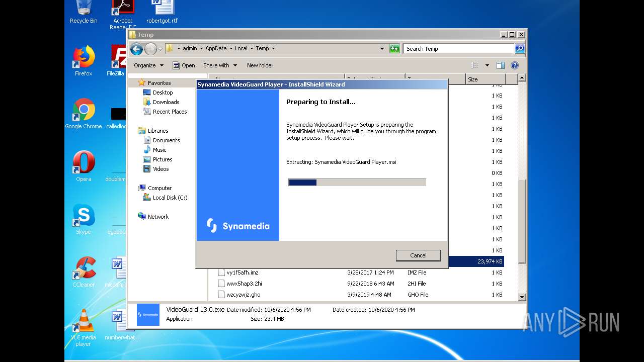Image resolution: width=644 pixels, height=362 pixels.
Task: Click the Synamedia thumbnail in details pane
Action: click(x=148, y=315)
